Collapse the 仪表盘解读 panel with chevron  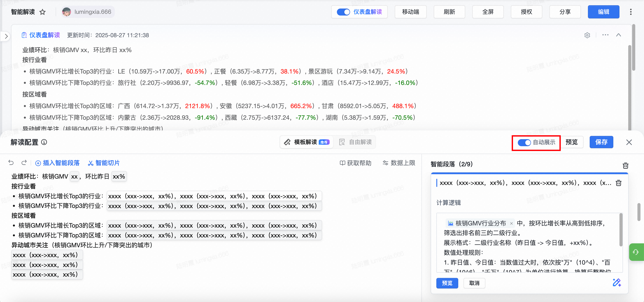point(618,35)
